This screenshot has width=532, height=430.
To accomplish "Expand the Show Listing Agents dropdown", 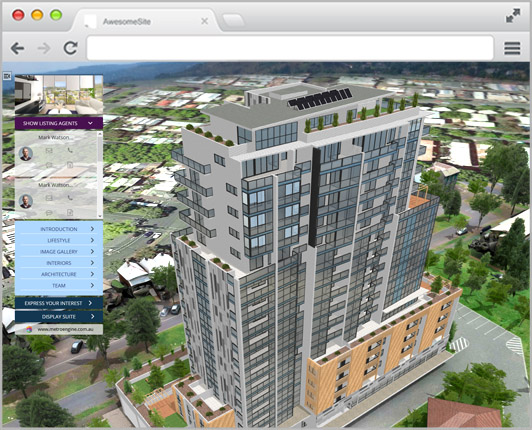I will 59,123.
